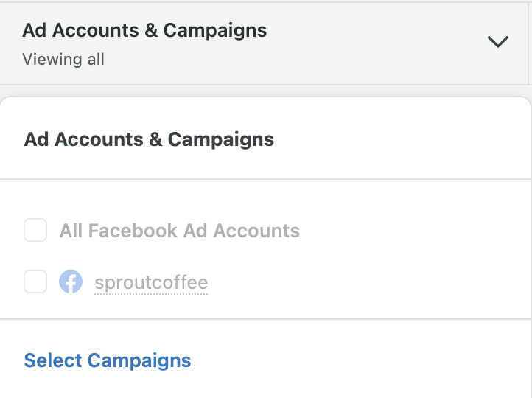Click the sproutcoffee account name
The height and width of the screenshot is (398, 532).
tap(151, 282)
